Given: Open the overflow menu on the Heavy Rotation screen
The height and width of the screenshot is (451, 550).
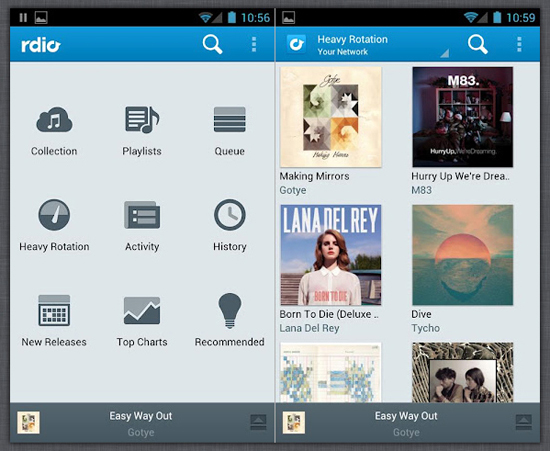Looking at the screenshot, I should pos(519,45).
